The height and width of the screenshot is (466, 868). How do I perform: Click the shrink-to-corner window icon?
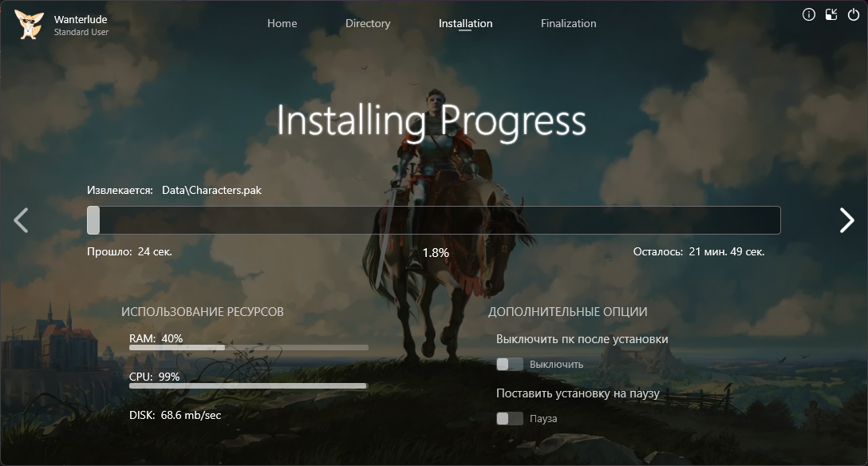click(831, 14)
